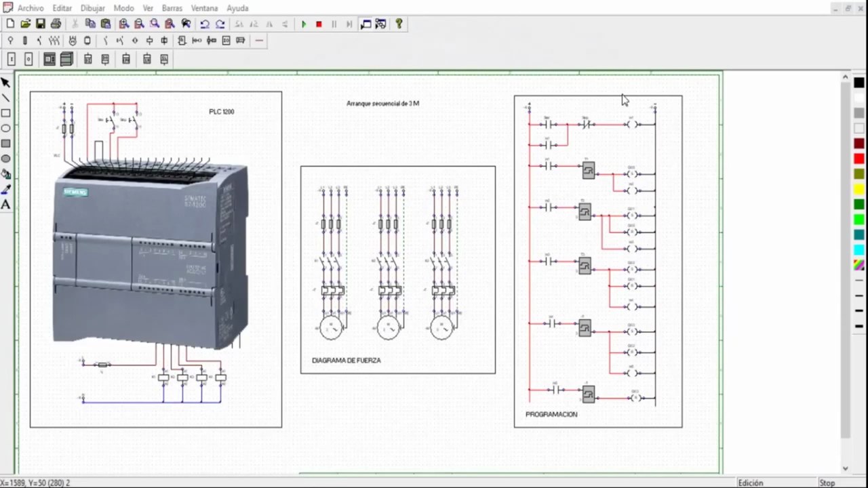Screen dimensions: 868x488
Task: Copy selection with Copy icon
Action: point(90,24)
